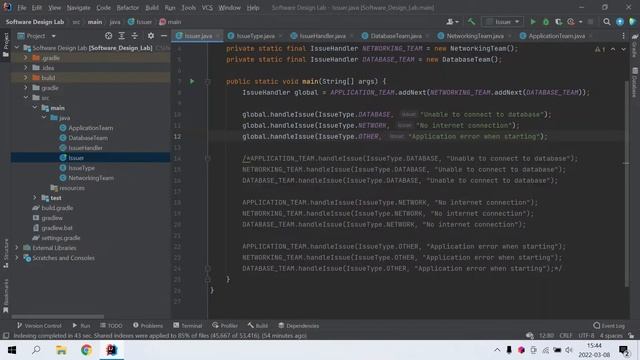Switch to IssueType.java tab
Viewport: 640px width, 360px height.
click(x=255, y=36)
